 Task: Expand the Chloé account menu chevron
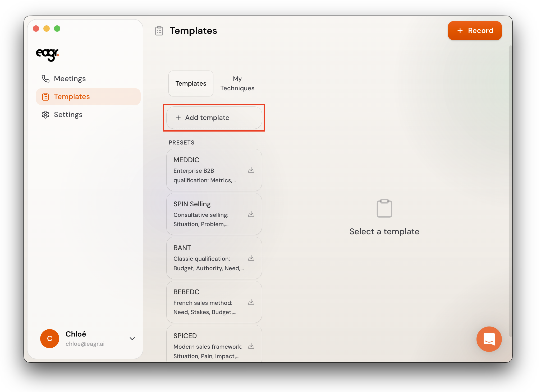132,338
